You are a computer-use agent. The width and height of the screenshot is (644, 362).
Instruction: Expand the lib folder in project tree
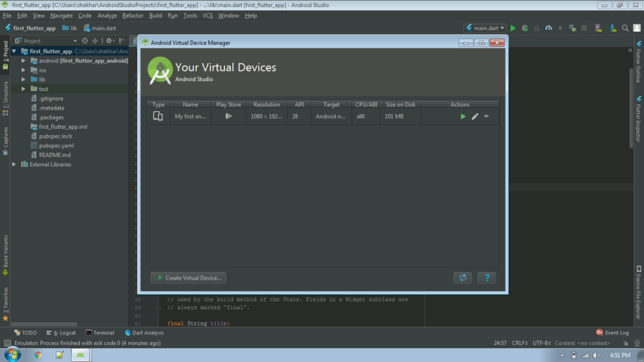pyautogui.click(x=23, y=79)
